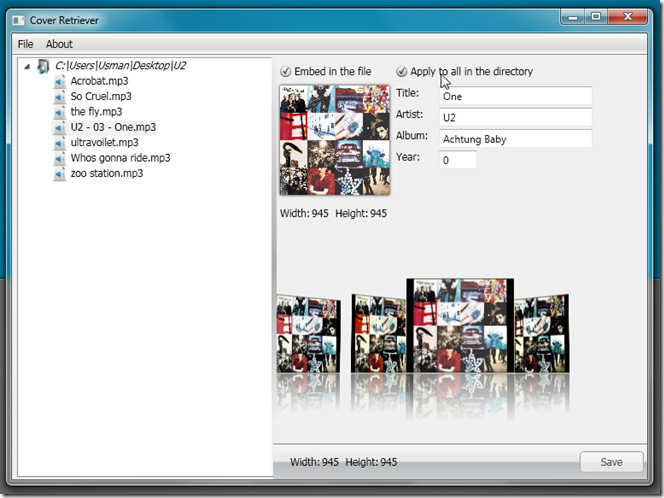The height and width of the screenshot is (498, 664).
Task: Click the Year input field showing 0
Action: pos(458,160)
